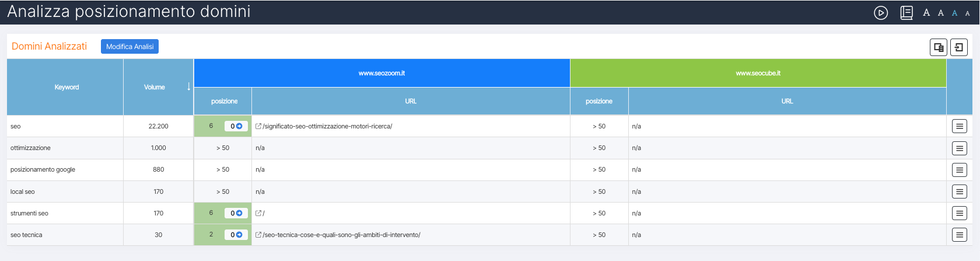Viewport: 980px width, 261px height.
Task: Select the largest font size A
Action: pyautogui.click(x=926, y=13)
